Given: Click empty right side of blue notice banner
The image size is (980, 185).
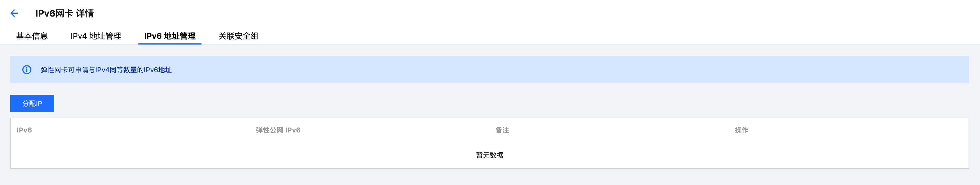Looking at the screenshot, I should pos(685,70).
